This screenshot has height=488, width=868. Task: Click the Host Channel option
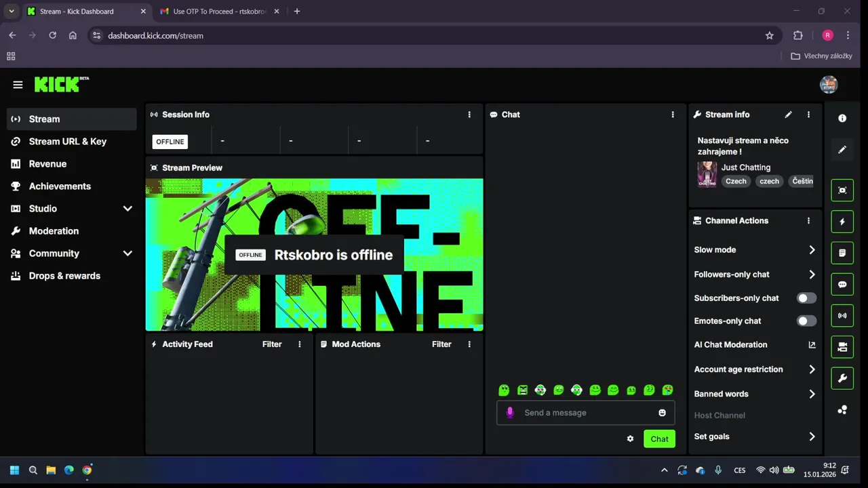(x=719, y=415)
